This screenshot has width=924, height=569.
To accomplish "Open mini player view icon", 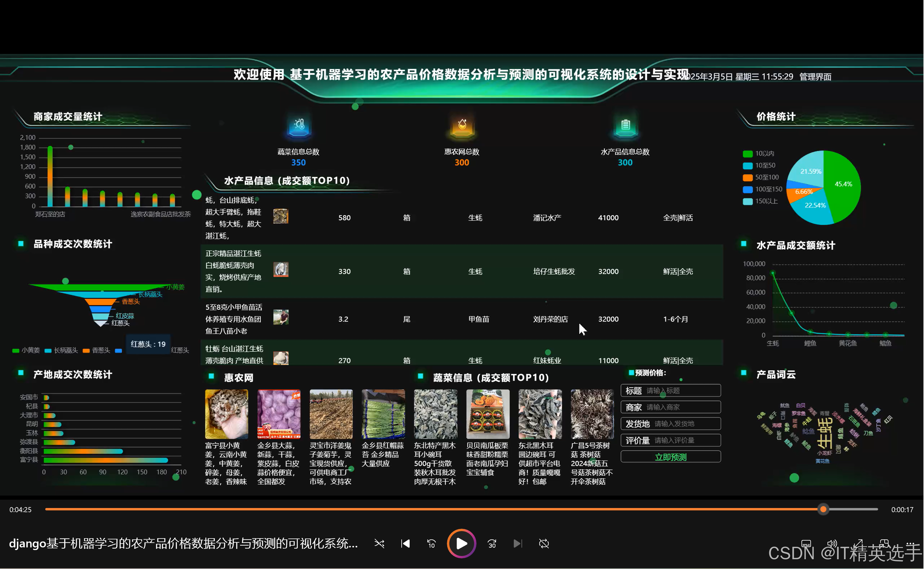I will pos(884,544).
